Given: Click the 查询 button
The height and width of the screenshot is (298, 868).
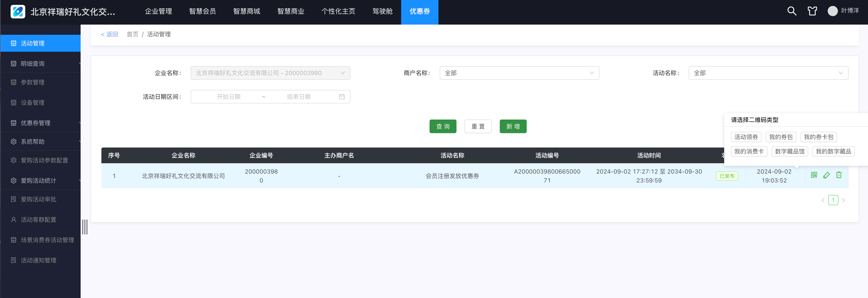Looking at the screenshot, I should coord(443,126).
